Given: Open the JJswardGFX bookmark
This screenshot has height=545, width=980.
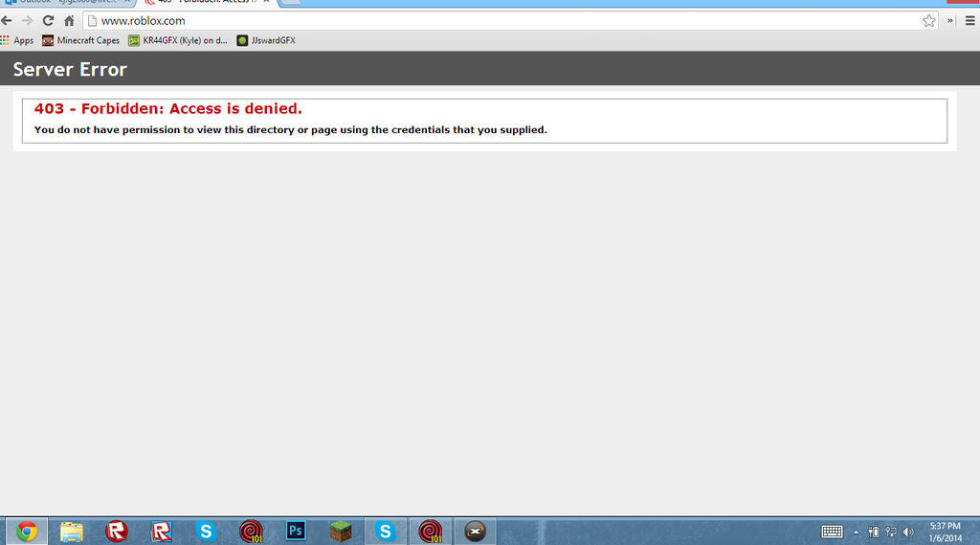Looking at the screenshot, I should click(x=266, y=40).
